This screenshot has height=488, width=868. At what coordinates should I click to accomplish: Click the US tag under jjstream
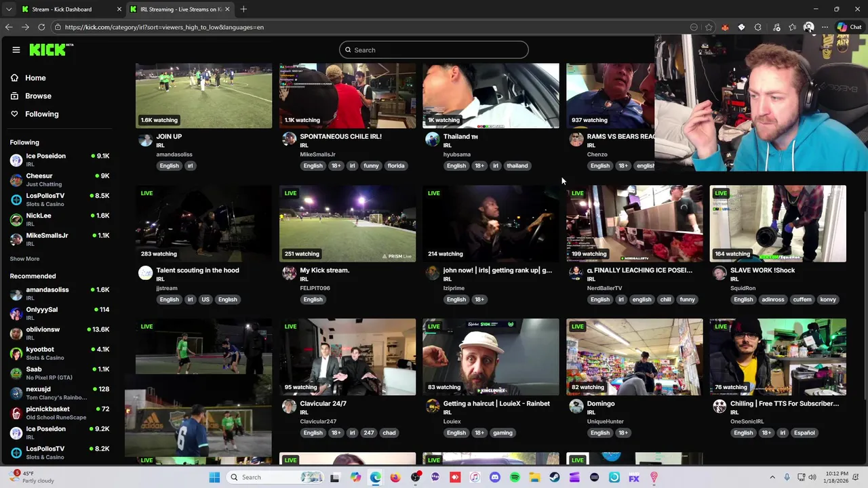coord(205,300)
